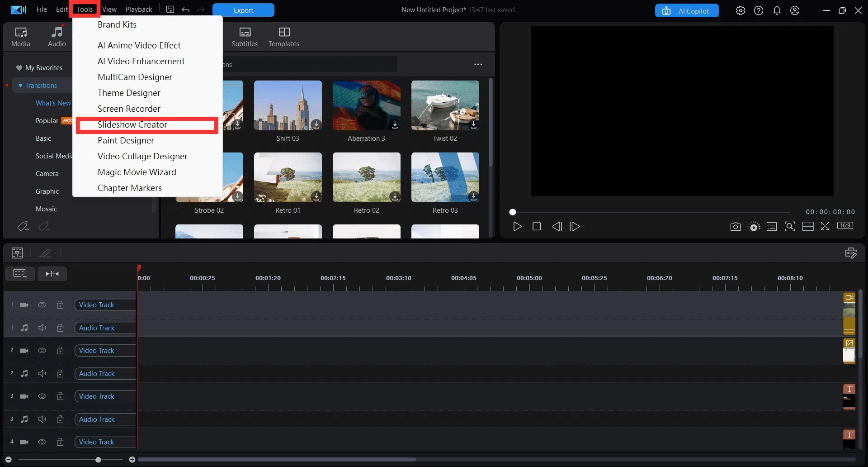
Task: Open the more options ellipsis menu
Action: [478, 64]
